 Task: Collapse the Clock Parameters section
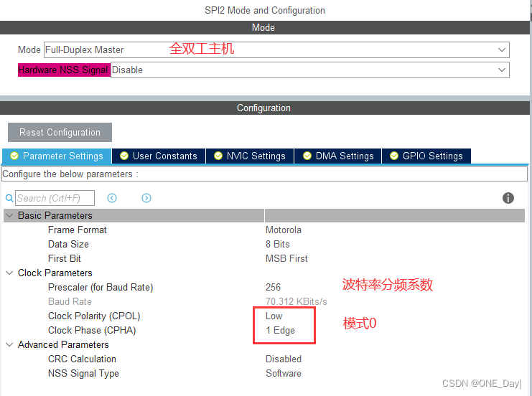(9, 273)
